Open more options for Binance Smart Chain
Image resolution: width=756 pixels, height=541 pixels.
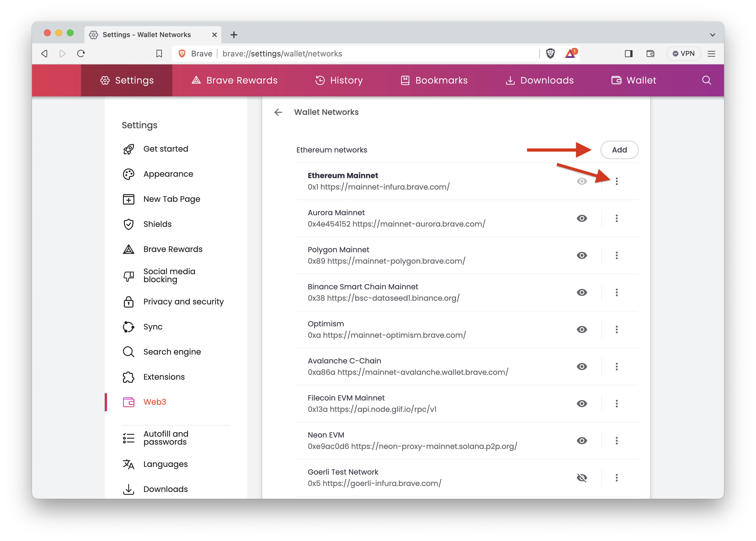click(x=616, y=292)
